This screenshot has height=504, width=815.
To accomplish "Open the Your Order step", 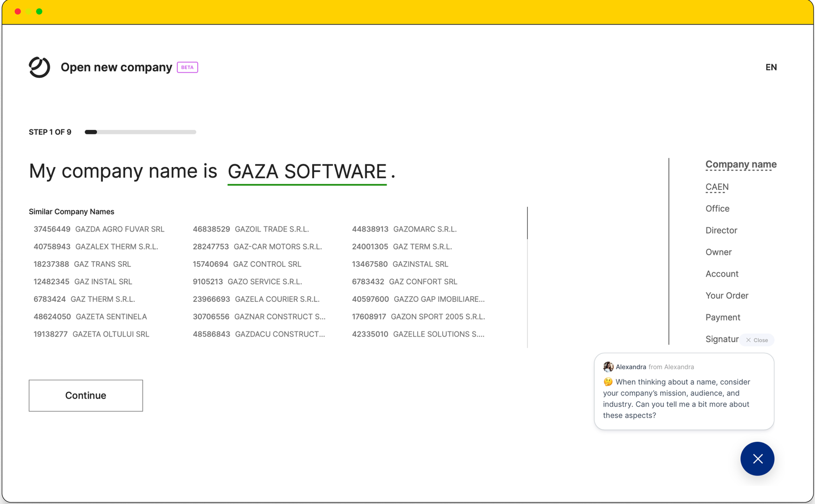I will tap(727, 296).
